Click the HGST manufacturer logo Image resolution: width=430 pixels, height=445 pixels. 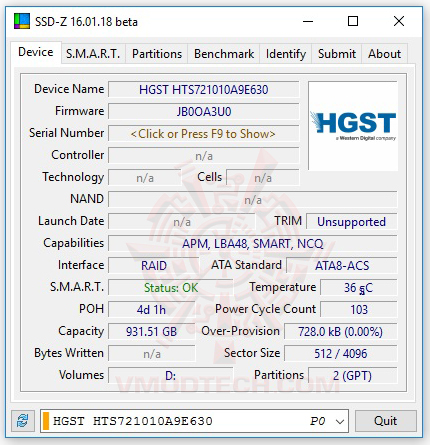(x=353, y=126)
